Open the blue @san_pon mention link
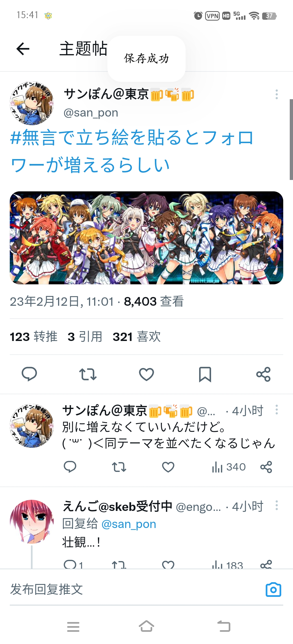Screen dimensions: 293x644 (x=129, y=524)
